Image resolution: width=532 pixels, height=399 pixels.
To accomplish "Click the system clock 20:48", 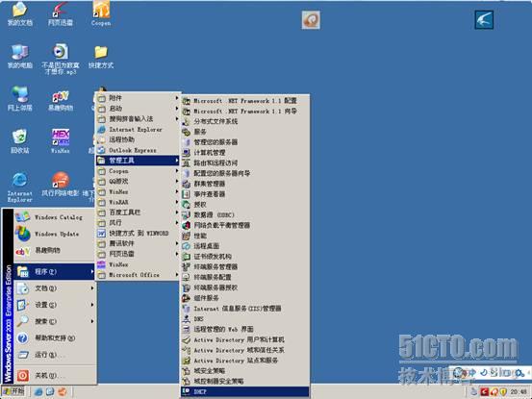I will pos(519,392).
